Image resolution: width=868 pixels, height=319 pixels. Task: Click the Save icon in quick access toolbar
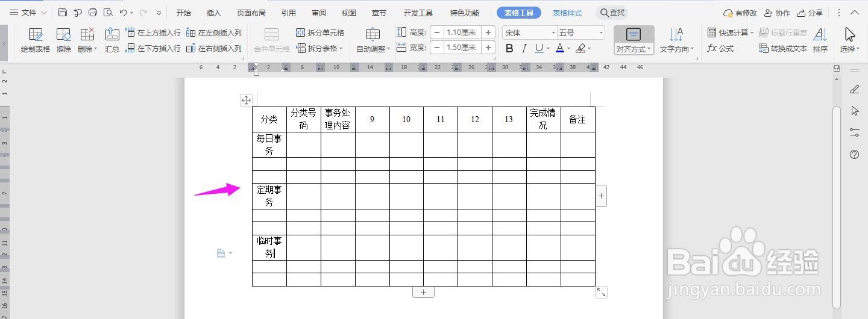pyautogui.click(x=63, y=13)
